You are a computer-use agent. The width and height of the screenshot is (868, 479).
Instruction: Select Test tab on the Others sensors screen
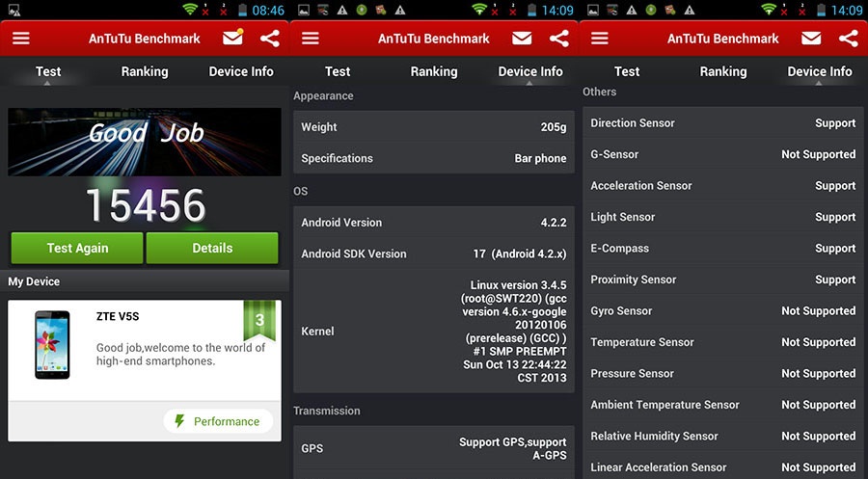(x=627, y=71)
